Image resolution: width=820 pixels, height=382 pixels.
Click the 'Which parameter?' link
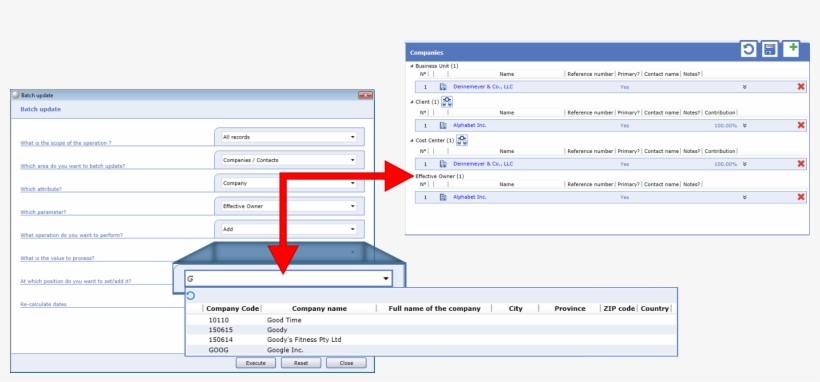click(x=43, y=212)
